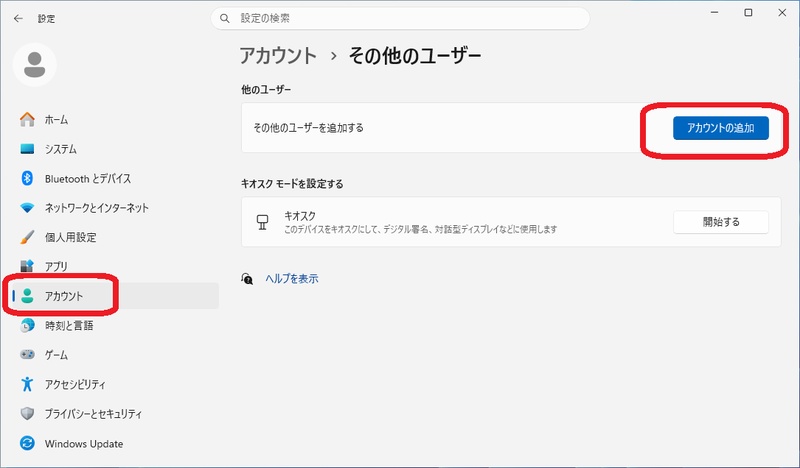Click the back arrow icon
This screenshot has width=800, height=468.
click(18, 18)
